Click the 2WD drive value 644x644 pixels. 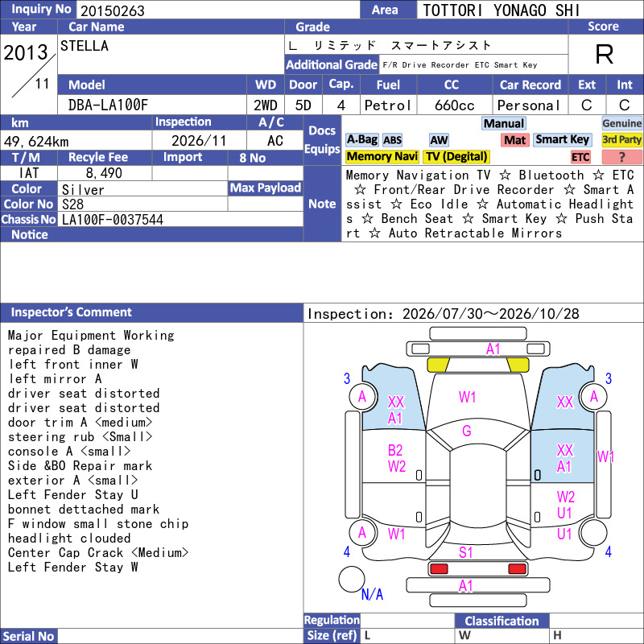coord(266,105)
